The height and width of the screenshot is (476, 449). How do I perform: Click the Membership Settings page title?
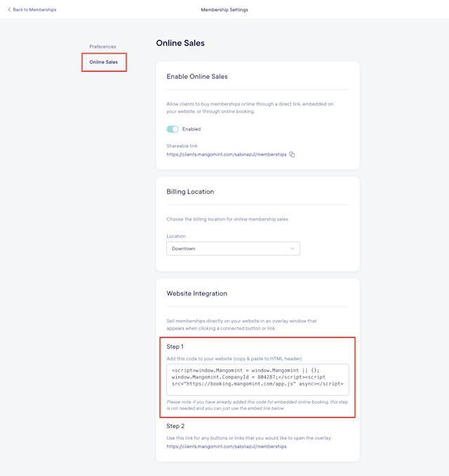pos(224,10)
